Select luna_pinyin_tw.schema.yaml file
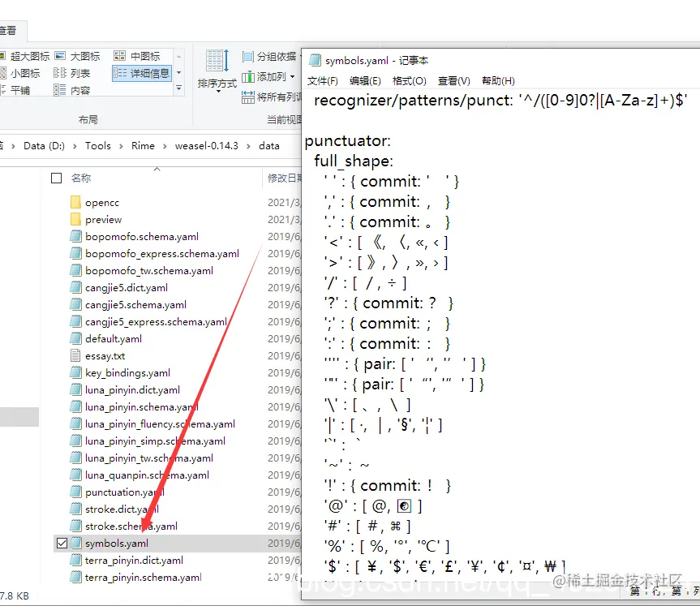Image resolution: width=700 pixels, height=606 pixels. [149, 458]
